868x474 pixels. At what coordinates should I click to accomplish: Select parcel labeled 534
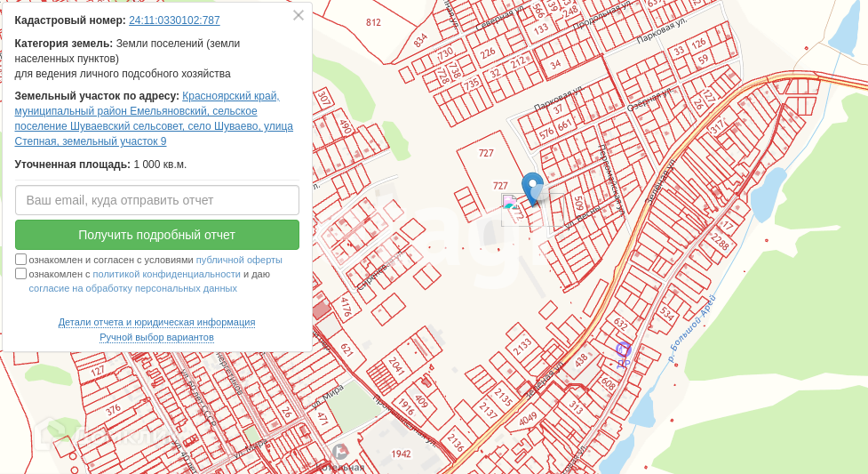(x=666, y=314)
